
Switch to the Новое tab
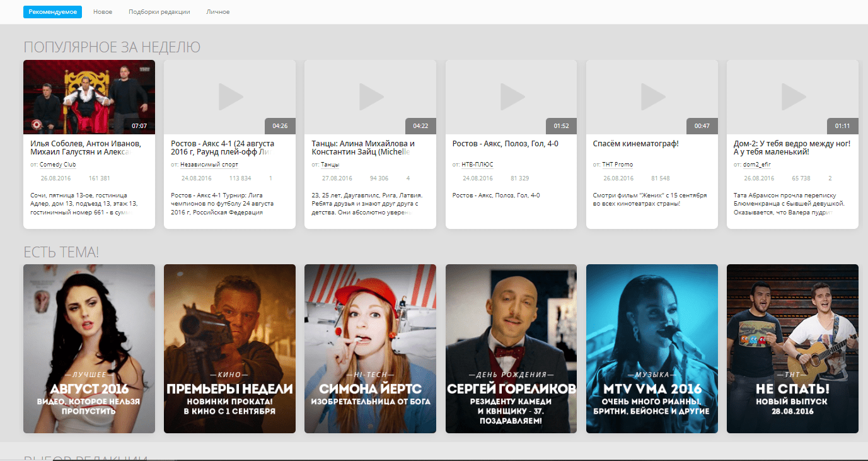[103, 12]
